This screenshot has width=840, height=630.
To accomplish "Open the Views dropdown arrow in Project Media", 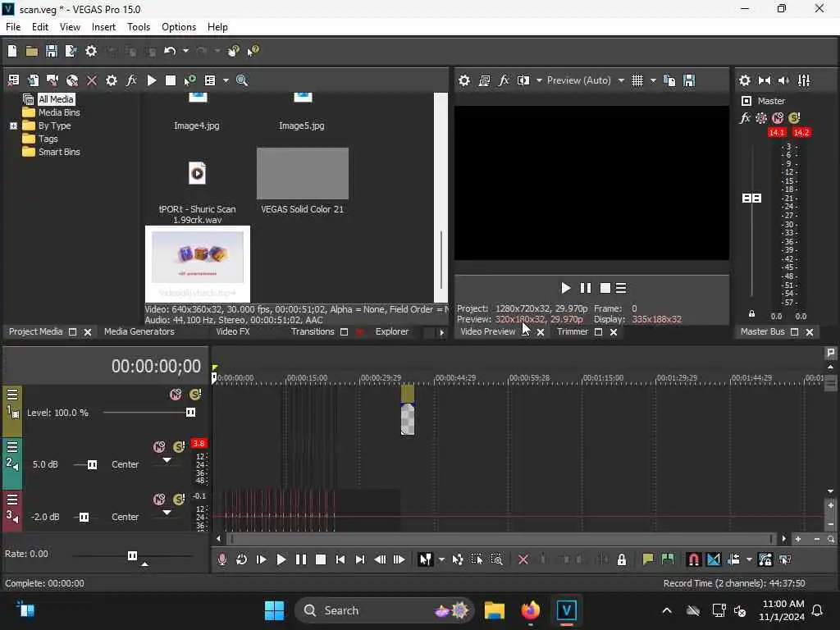I will pos(226,80).
